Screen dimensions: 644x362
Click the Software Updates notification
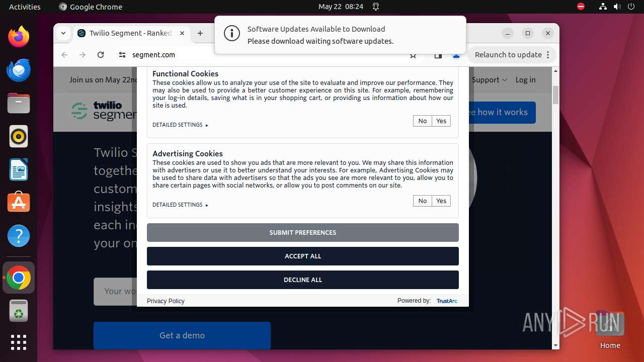pyautogui.click(x=340, y=35)
